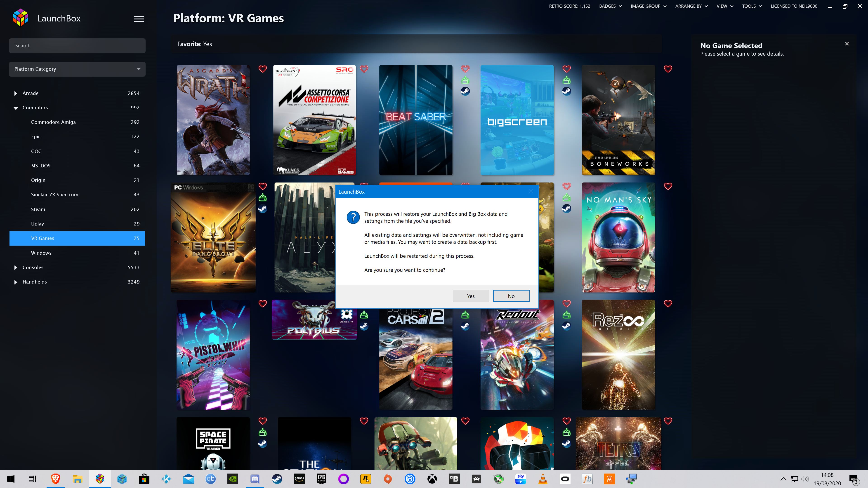The height and width of the screenshot is (488, 868).
Task: Click Yes to confirm restore
Action: point(471,296)
